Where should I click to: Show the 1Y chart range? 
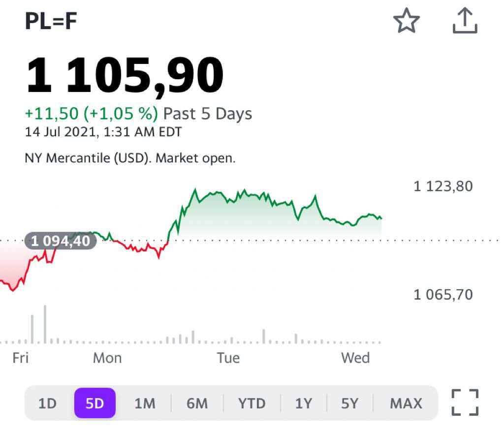pos(303,403)
